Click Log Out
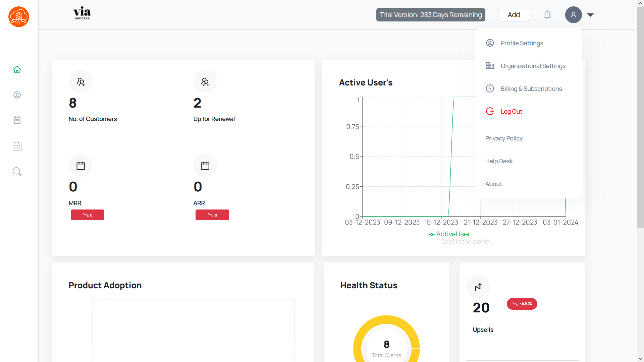This screenshot has height=362, width=644. (511, 112)
